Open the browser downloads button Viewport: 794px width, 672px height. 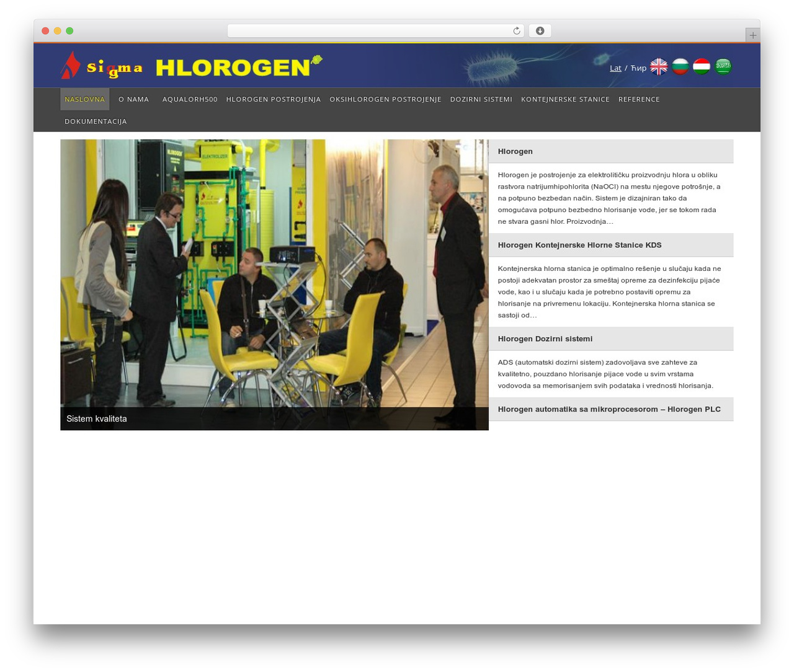540,31
